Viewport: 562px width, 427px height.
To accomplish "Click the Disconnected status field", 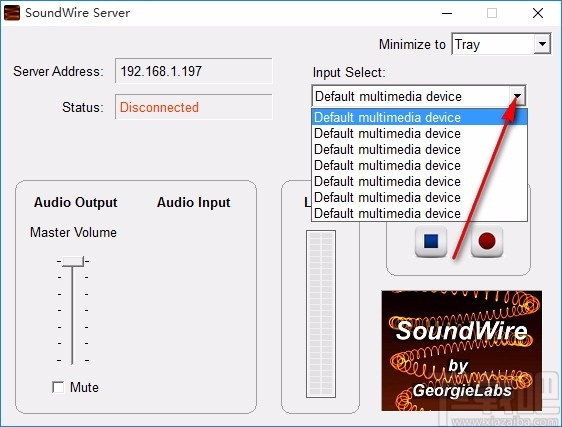I will [x=194, y=107].
